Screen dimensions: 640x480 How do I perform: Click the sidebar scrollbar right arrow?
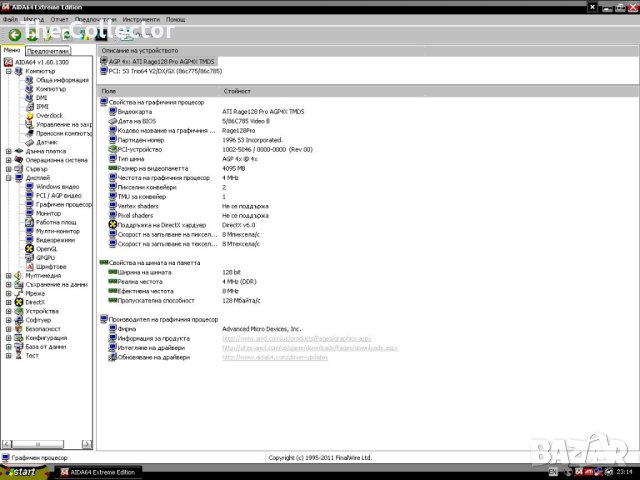coord(87,444)
